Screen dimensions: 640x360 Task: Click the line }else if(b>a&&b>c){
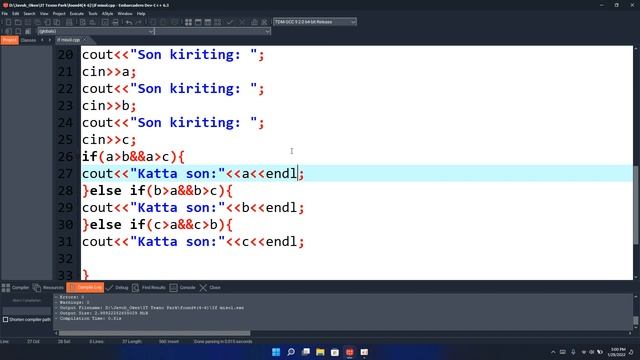click(157, 191)
